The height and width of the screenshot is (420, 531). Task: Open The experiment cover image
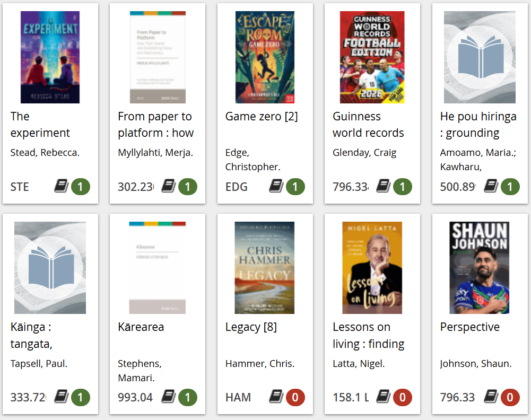50,57
